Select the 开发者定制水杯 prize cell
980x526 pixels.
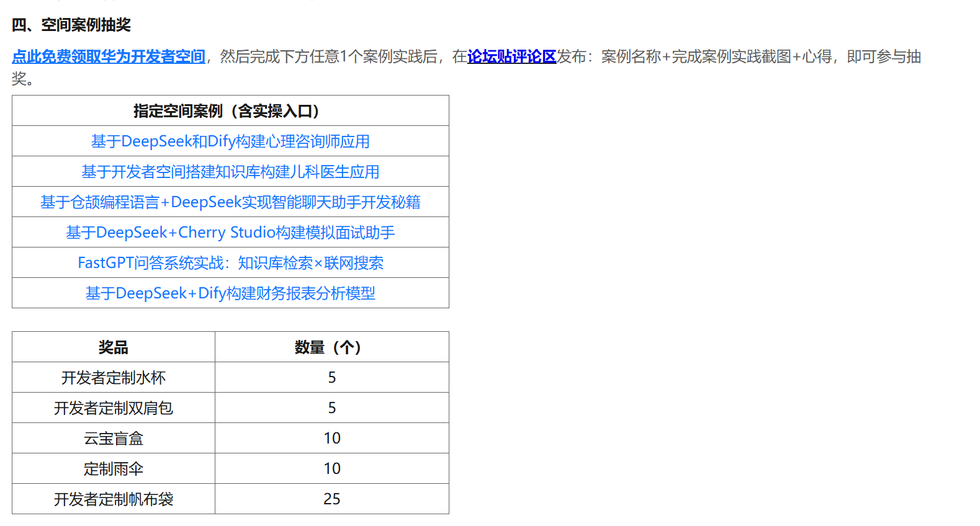pyautogui.click(x=114, y=378)
